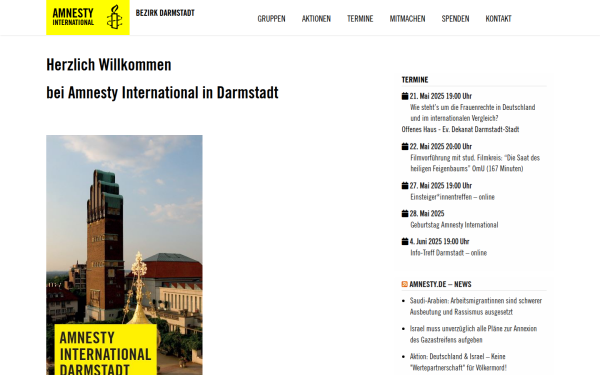Click the 'Herzlich Willkommen' heading
Viewport: 600px width, 375px height.
109,65
